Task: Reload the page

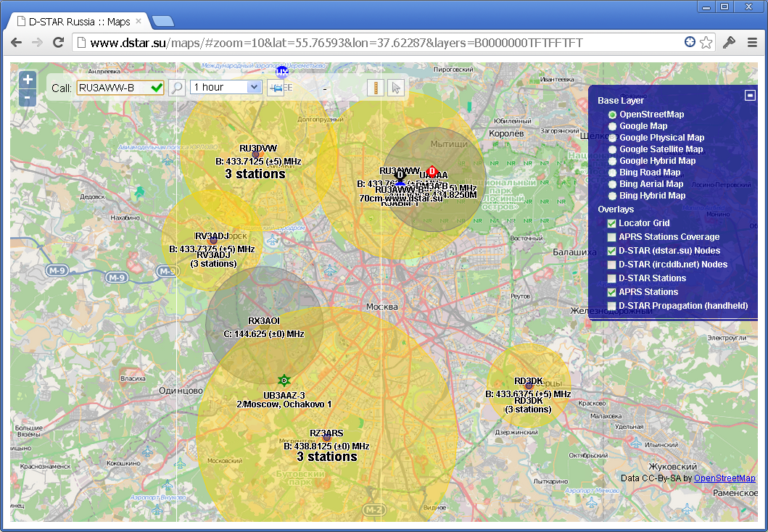Action: pos(58,43)
